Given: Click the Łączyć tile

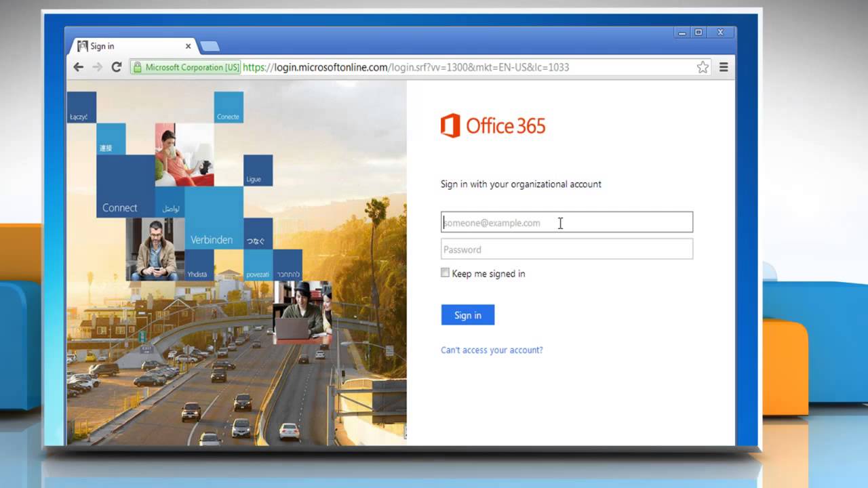Looking at the screenshot, I should click(81, 107).
